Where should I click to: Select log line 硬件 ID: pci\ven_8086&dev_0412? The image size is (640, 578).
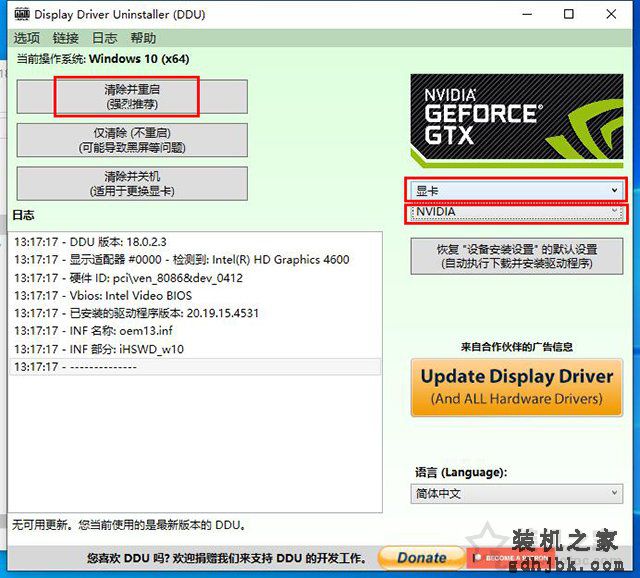(x=195, y=278)
